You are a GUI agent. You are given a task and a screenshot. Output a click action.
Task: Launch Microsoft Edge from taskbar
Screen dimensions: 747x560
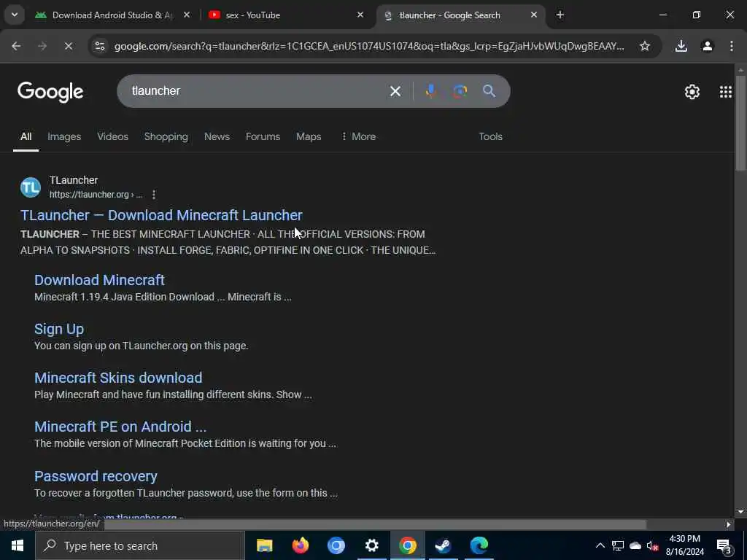479,545
